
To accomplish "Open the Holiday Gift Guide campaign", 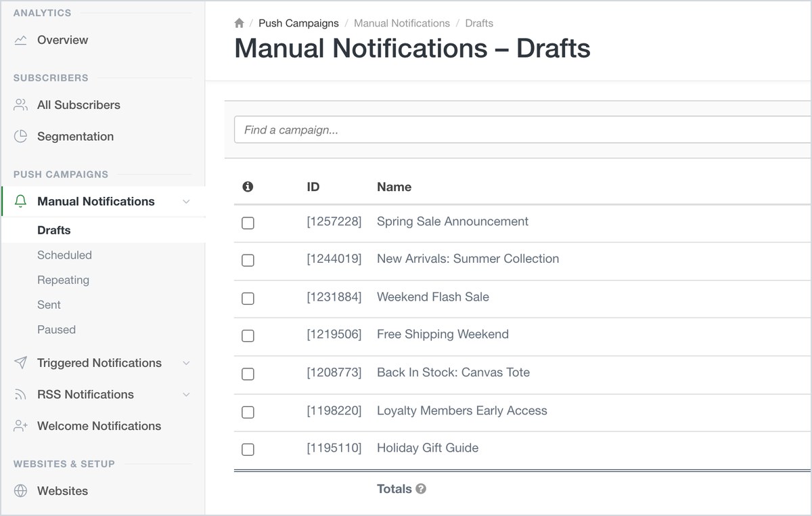I will (428, 448).
